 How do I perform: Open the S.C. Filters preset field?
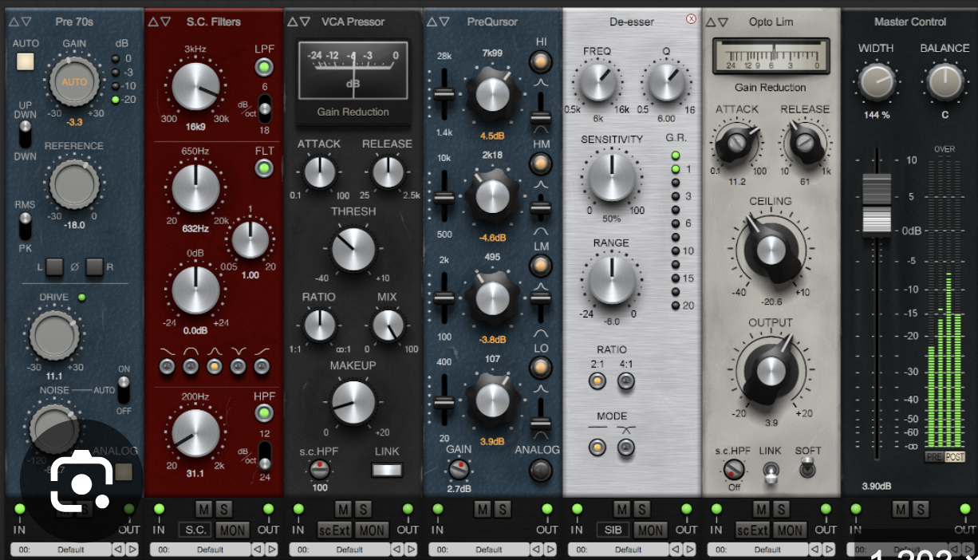[200, 549]
